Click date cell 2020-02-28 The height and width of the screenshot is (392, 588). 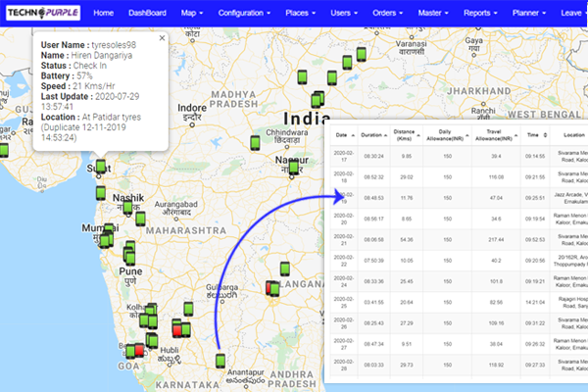click(344, 365)
